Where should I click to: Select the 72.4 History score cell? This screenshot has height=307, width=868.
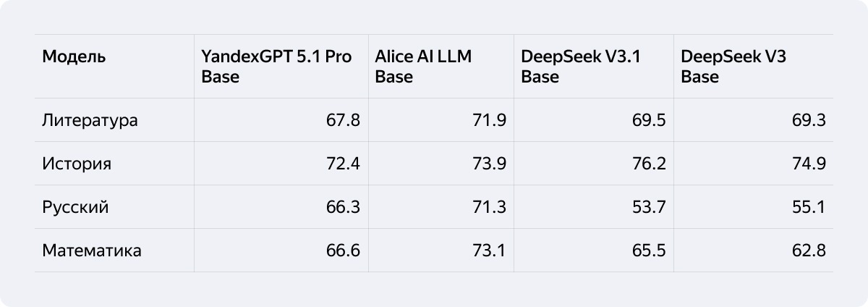(x=343, y=164)
